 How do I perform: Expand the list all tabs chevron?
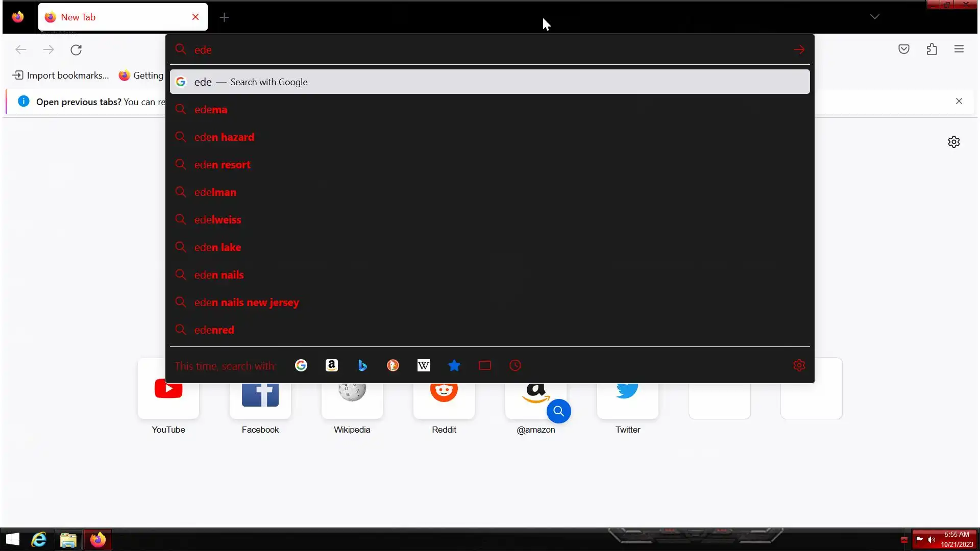[x=875, y=17]
